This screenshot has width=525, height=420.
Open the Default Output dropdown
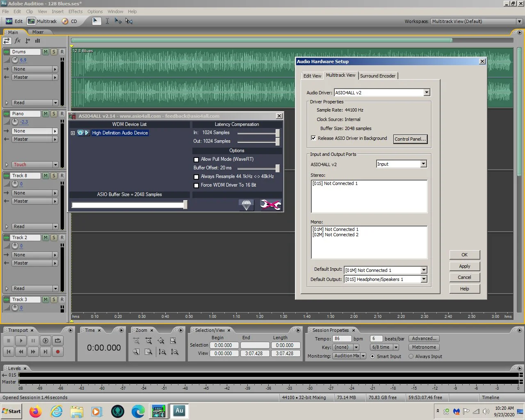pyautogui.click(x=424, y=279)
